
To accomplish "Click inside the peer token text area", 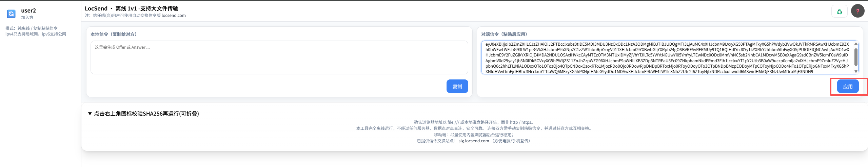I will point(667,57).
